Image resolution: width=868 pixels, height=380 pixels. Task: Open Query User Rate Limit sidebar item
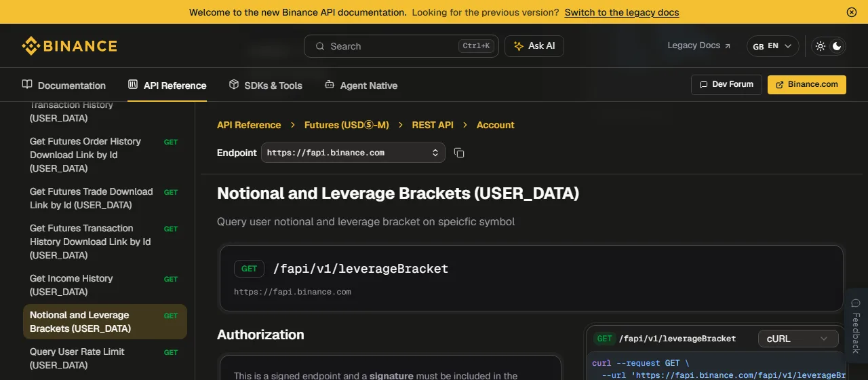pyautogui.click(x=104, y=358)
